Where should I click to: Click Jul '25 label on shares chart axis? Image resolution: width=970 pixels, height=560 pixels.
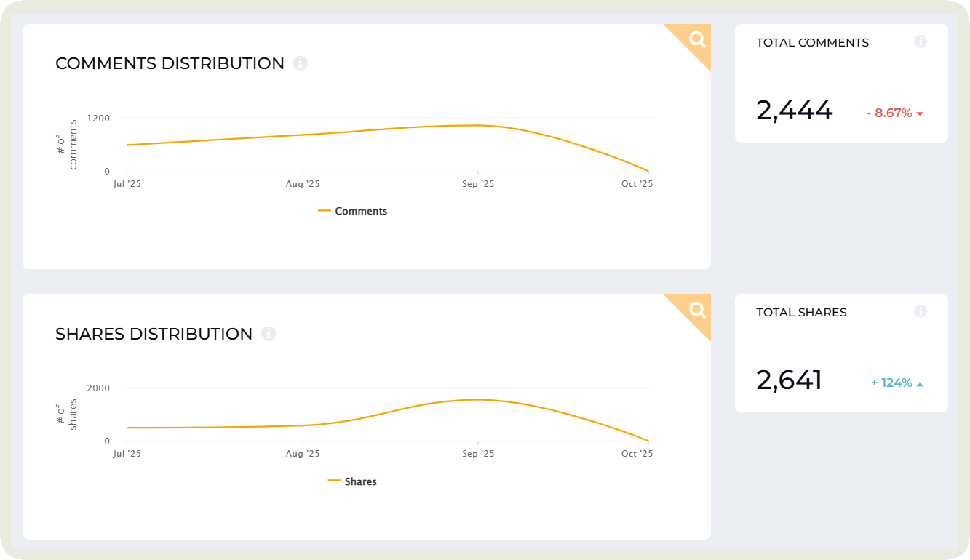pyautogui.click(x=127, y=454)
